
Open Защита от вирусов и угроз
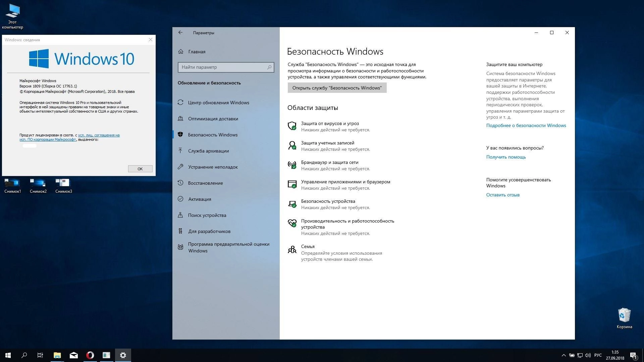pos(330,123)
